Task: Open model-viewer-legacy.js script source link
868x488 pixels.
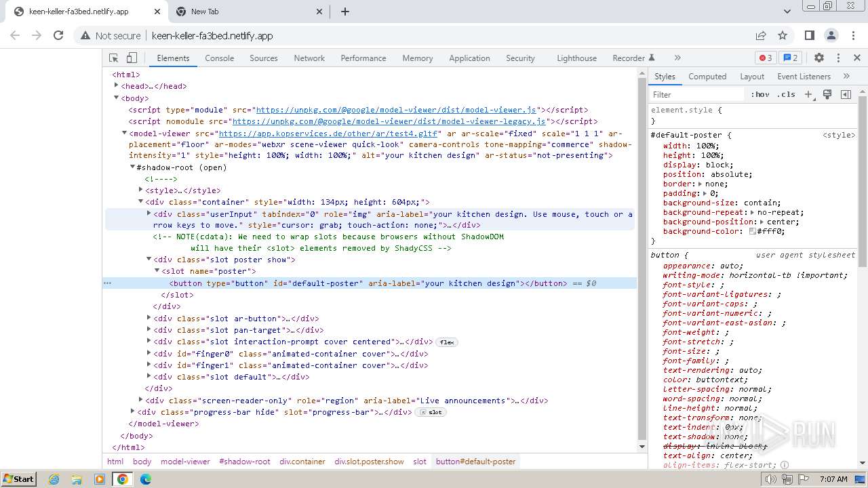Action: [389, 121]
